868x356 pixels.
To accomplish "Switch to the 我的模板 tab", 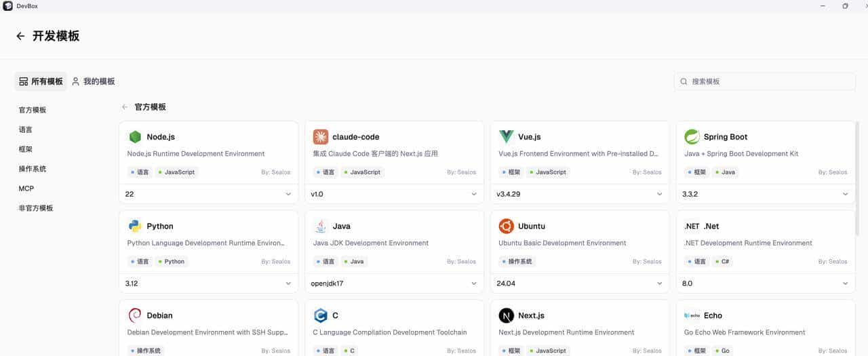I will pos(94,81).
